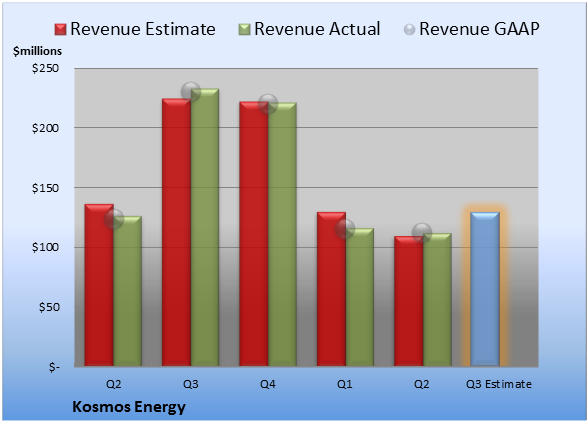Click the red Revenue Estimate legend swatch
The width and height of the screenshot is (588, 422).
(60, 30)
